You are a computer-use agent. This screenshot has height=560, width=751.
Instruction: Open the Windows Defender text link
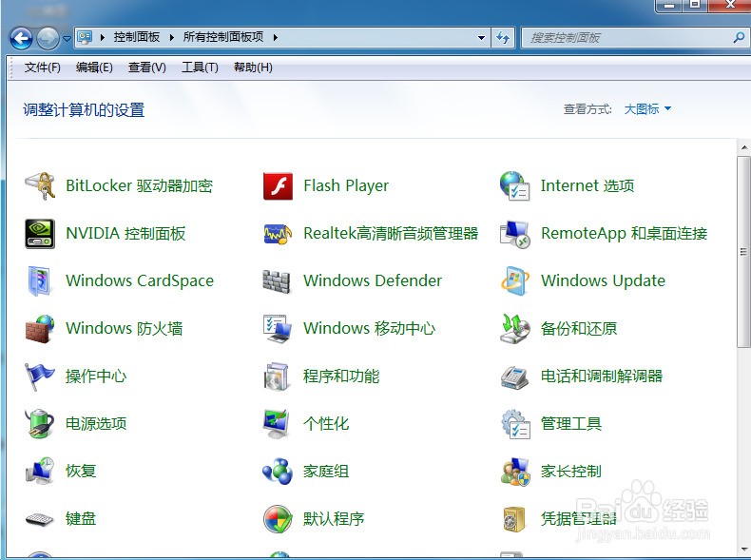373,280
